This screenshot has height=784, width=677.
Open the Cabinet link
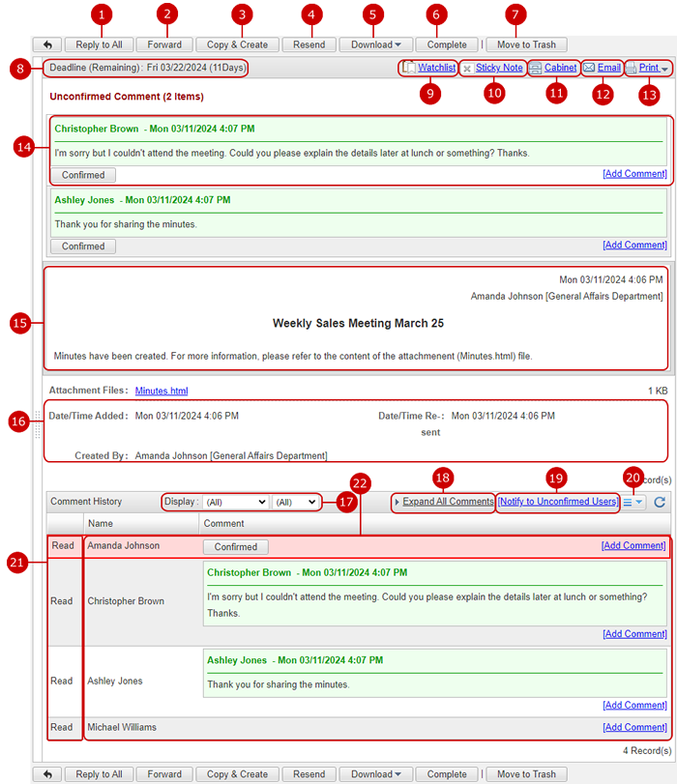coord(560,68)
